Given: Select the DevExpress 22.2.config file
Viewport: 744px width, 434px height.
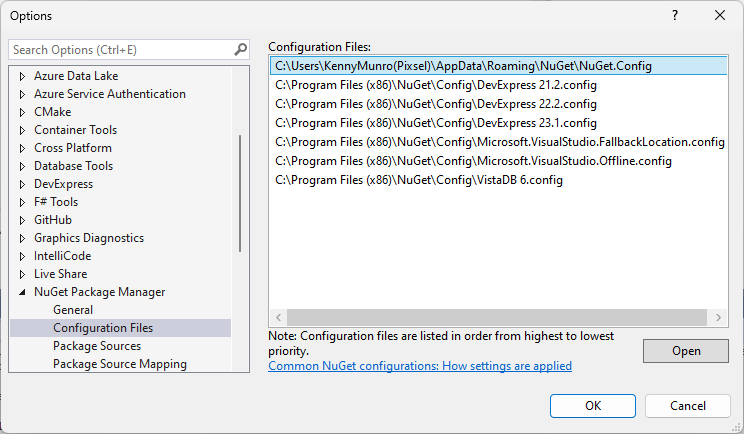Looking at the screenshot, I should (x=435, y=104).
